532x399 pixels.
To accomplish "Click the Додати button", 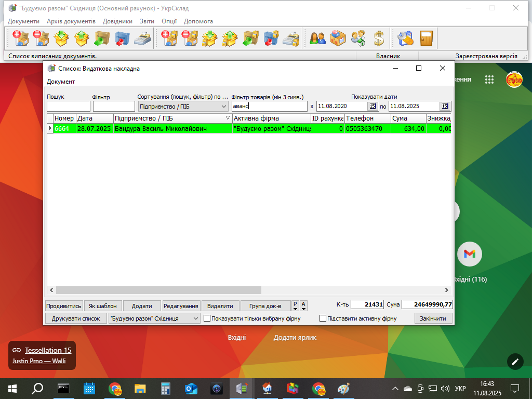I will coord(142,305).
